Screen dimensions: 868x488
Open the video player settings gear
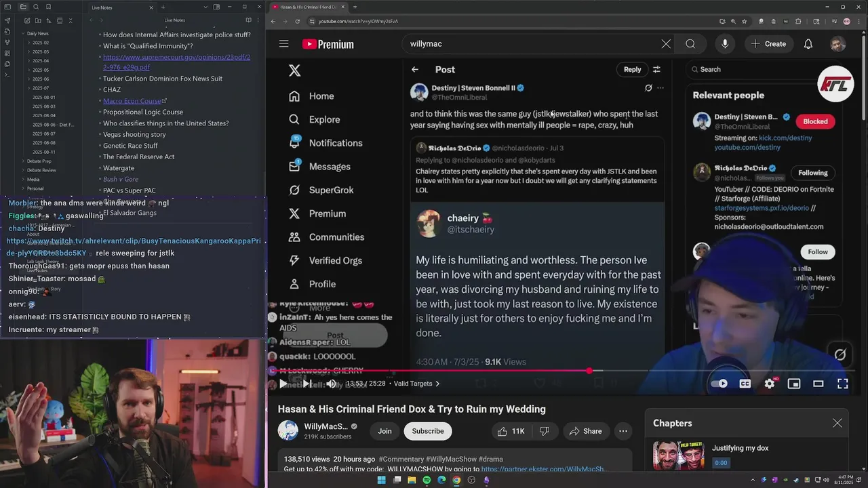(x=770, y=384)
